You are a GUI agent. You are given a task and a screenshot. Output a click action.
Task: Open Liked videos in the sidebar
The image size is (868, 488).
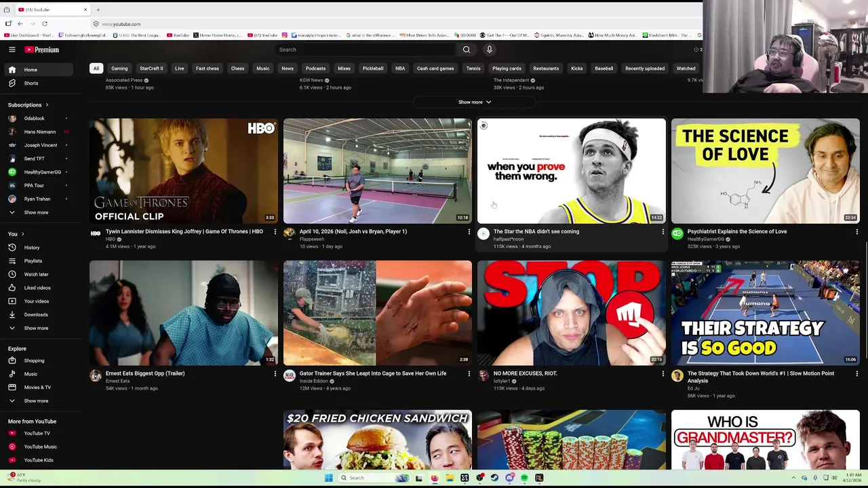38,287
